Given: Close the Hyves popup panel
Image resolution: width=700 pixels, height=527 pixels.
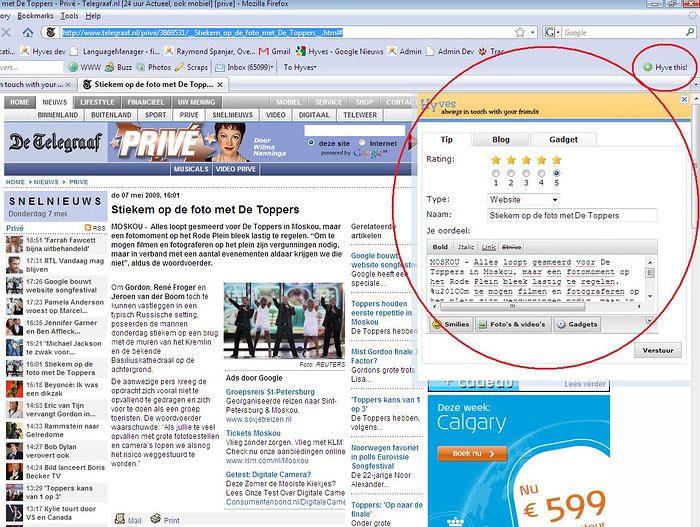Looking at the screenshot, I should tap(684, 100).
